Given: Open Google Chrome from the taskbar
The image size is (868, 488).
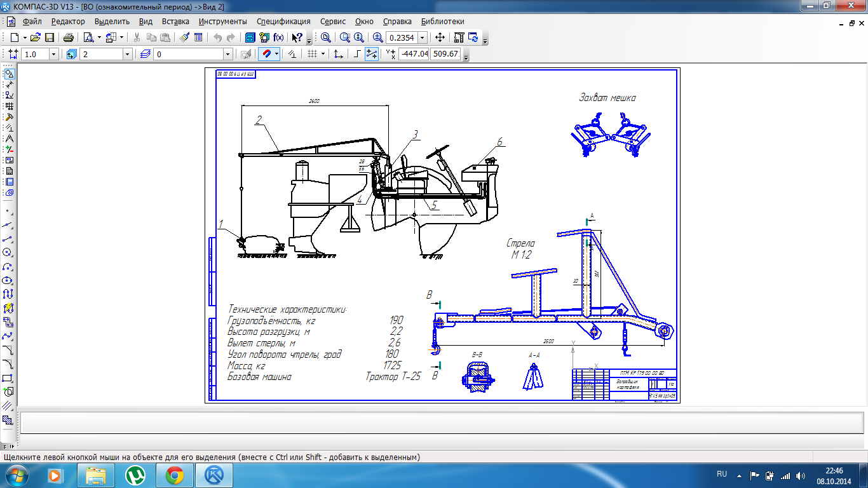Looking at the screenshot, I should click(175, 475).
